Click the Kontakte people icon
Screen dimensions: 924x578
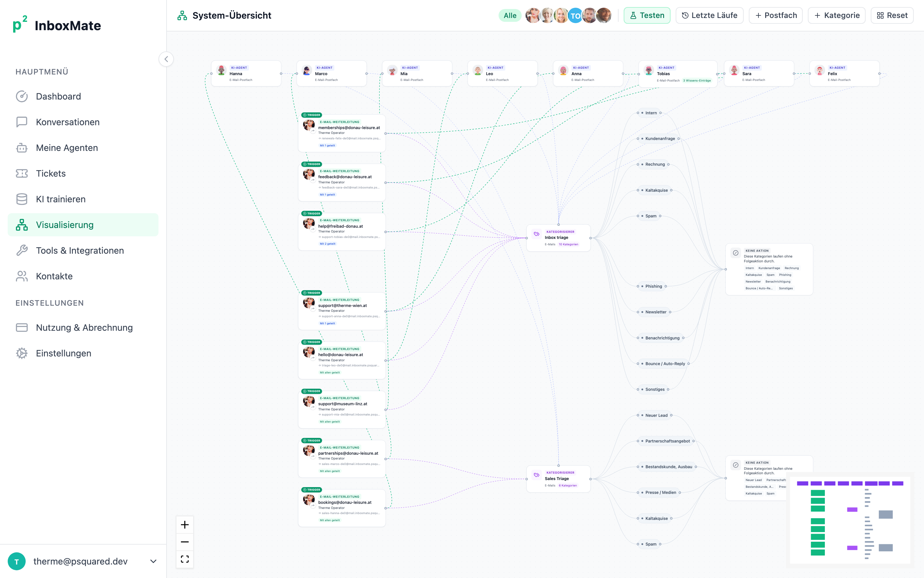[22, 276]
